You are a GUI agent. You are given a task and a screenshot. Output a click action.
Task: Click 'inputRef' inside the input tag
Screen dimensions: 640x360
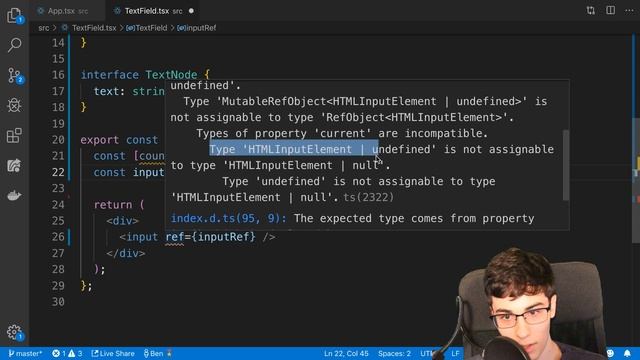pyautogui.click(x=224, y=237)
